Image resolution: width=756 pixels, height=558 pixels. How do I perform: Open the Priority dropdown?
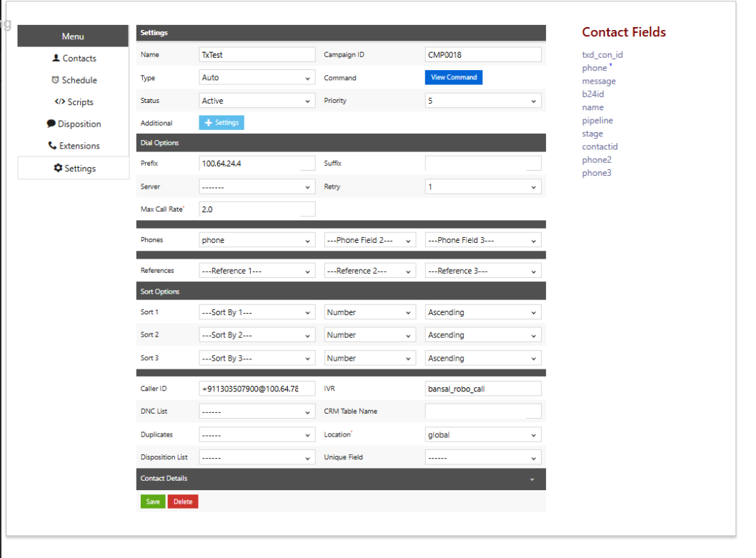click(482, 101)
